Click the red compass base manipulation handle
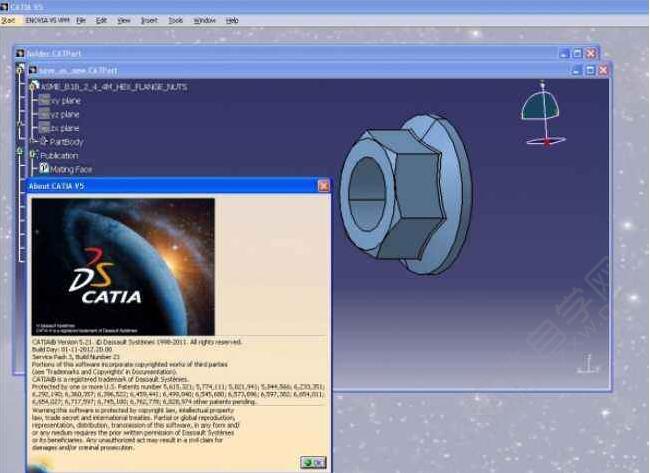Image resolution: width=650 pixels, height=473 pixels. 546,142
